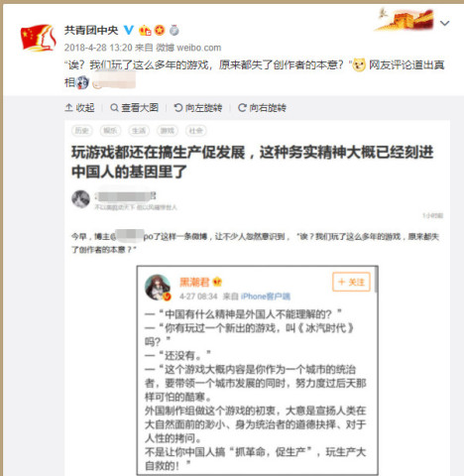Select the 社会 category tag
This screenshot has width=464, height=476.
196,131
